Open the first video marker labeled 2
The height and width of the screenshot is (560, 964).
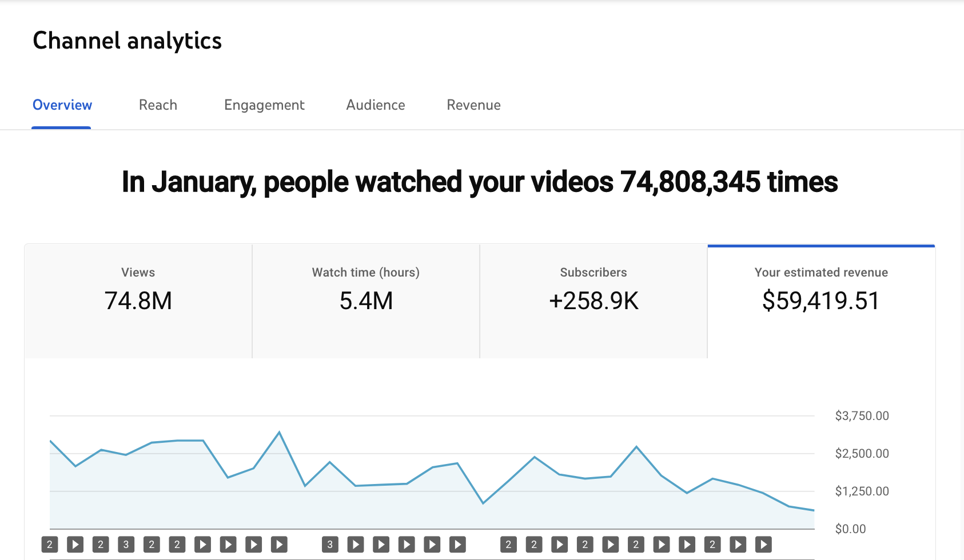(50, 545)
